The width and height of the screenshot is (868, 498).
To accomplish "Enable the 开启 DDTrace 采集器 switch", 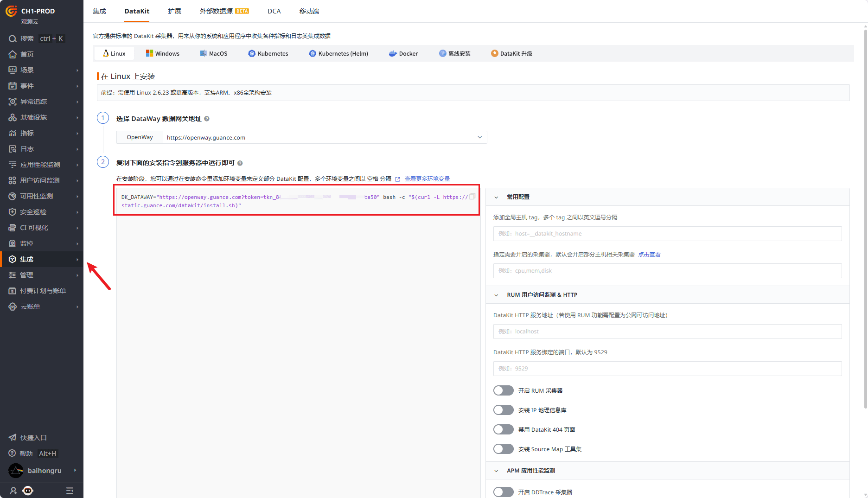I will point(503,492).
